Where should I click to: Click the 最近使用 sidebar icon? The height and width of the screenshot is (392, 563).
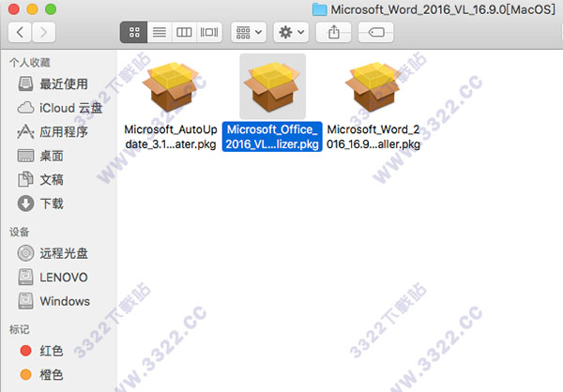click(25, 83)
